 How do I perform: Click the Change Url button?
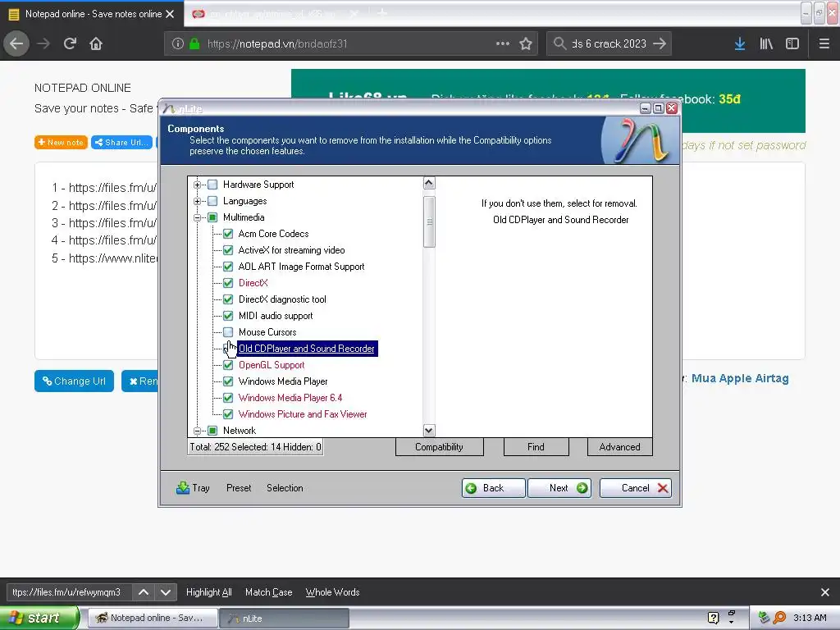[74, 381]
